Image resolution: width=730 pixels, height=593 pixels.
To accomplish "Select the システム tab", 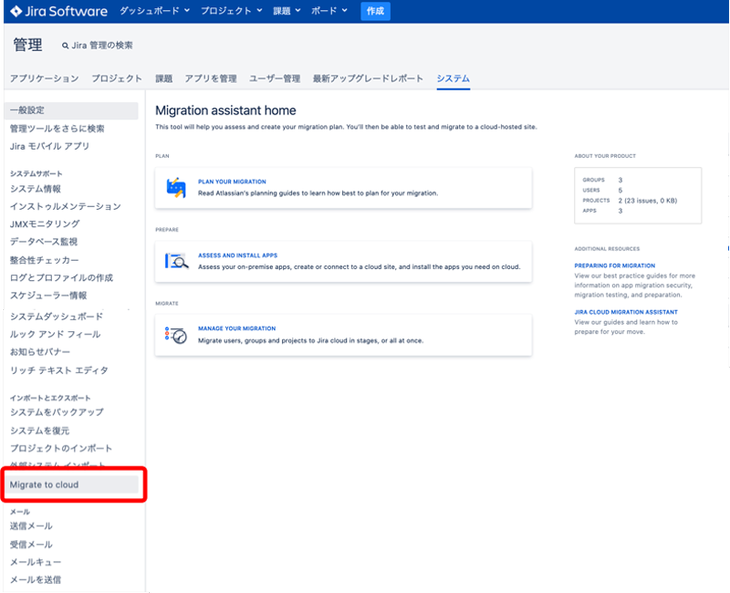I will pos(453,79).
